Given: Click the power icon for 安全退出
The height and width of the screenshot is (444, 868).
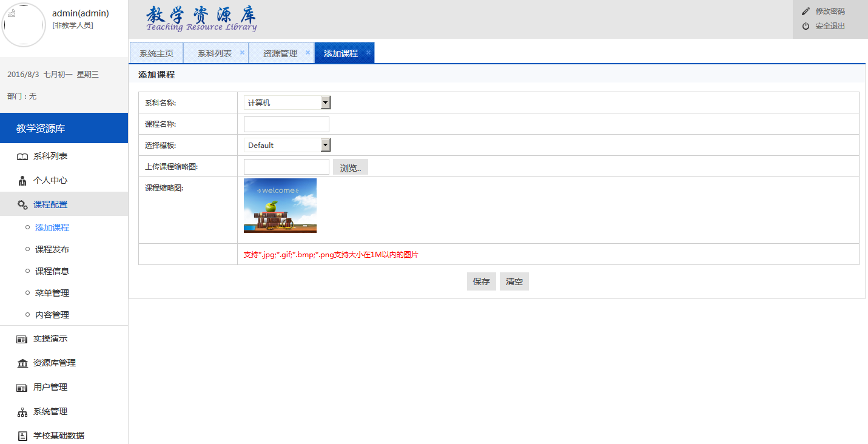Looking at the screenshot, I should (806, 26).
